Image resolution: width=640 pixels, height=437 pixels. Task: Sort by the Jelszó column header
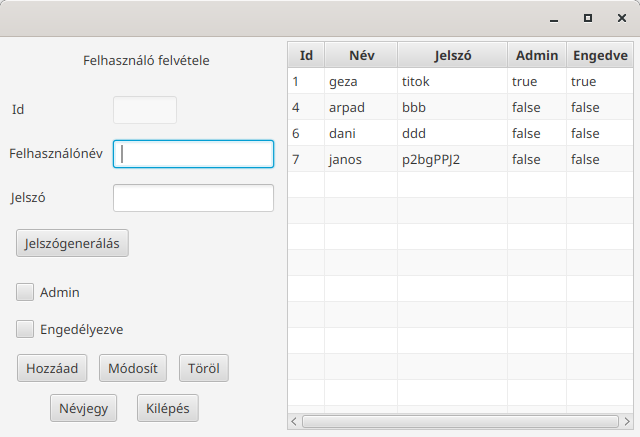tap(453, 55)
